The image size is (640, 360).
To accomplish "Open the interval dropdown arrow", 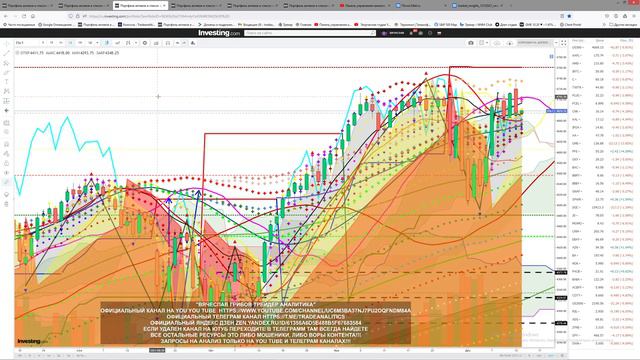I will tap(97, 42).
